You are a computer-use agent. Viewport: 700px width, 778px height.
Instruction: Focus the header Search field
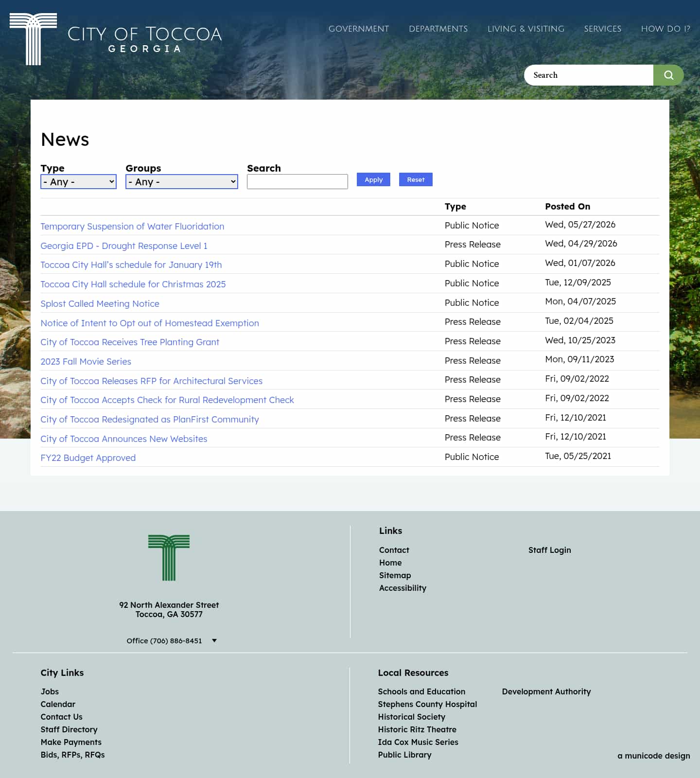589,75
